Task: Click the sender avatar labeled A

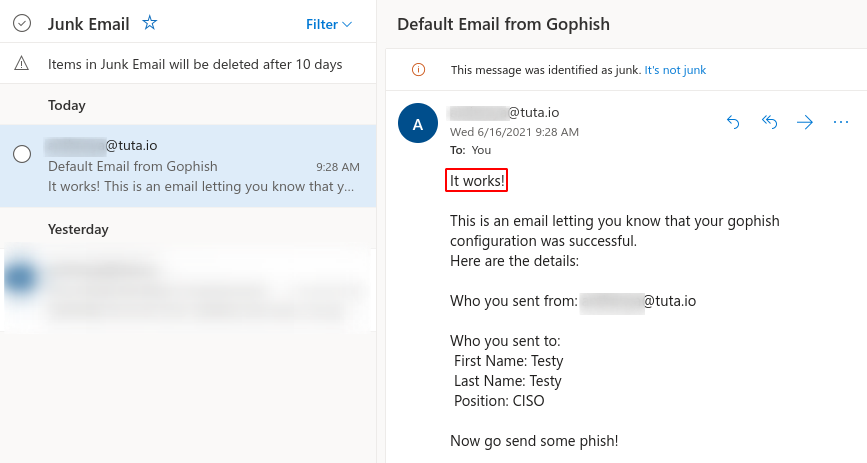Action: [x=417, y=123]
